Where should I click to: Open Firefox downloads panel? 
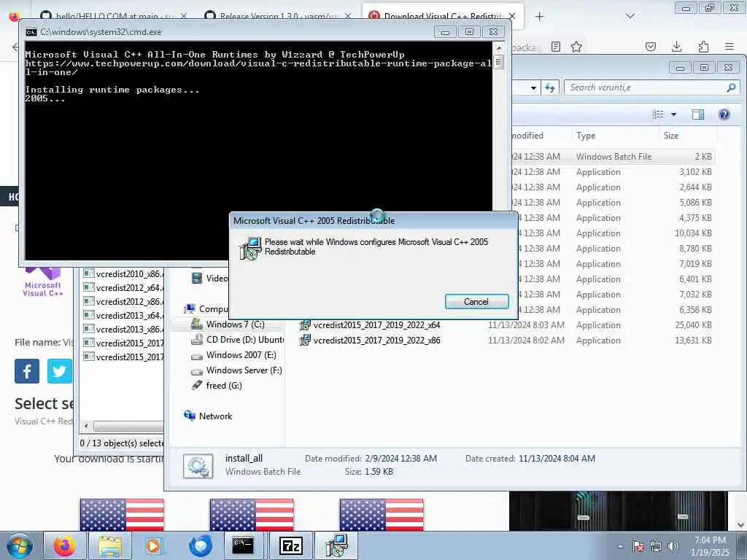pos(676,47)
